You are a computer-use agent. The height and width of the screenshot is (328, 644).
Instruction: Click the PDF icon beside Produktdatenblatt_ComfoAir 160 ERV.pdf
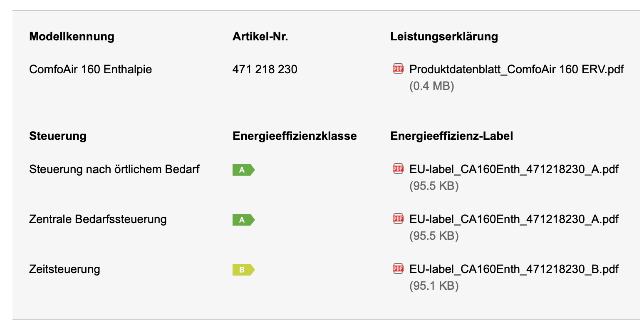click(x=398, y=69)
